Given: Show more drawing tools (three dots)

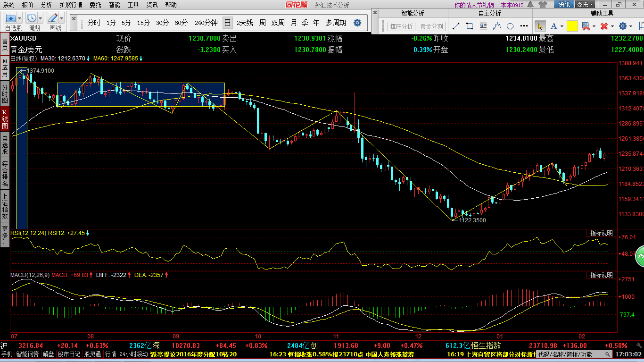Looking at the screenshot, I should [x=524, y=26].
